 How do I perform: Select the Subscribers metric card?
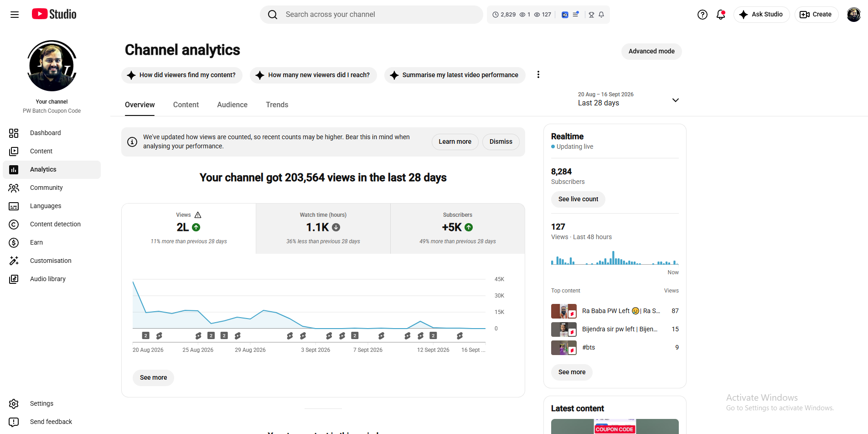point(458,228)
